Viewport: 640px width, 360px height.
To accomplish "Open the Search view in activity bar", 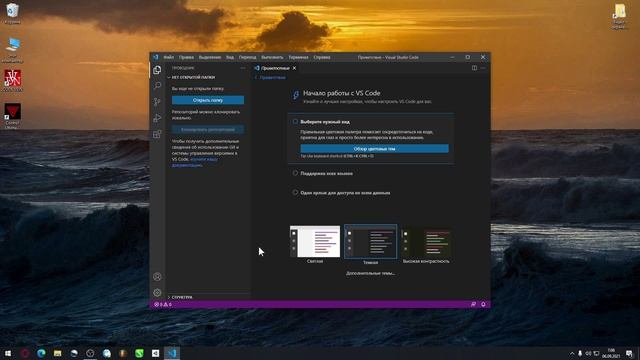I will tap(157, 86).
